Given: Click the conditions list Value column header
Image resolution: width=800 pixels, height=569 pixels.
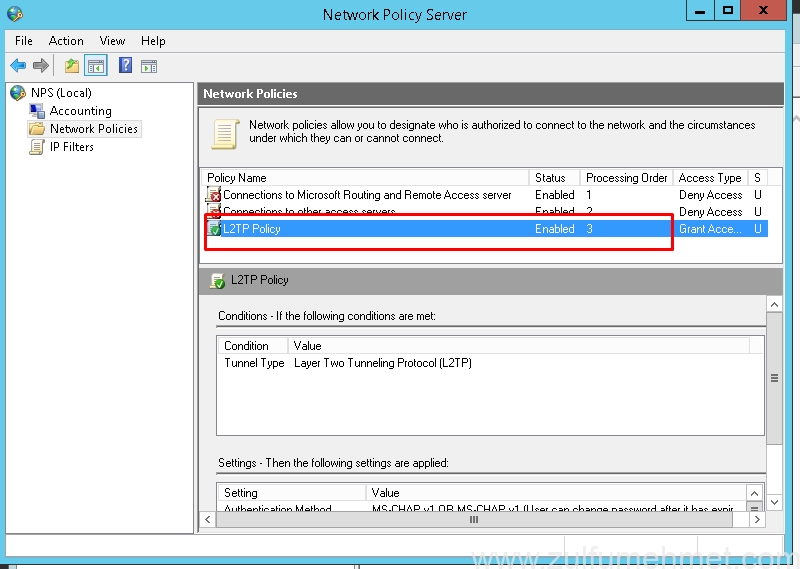Looking at the screenshot, I should pos(518,345).
